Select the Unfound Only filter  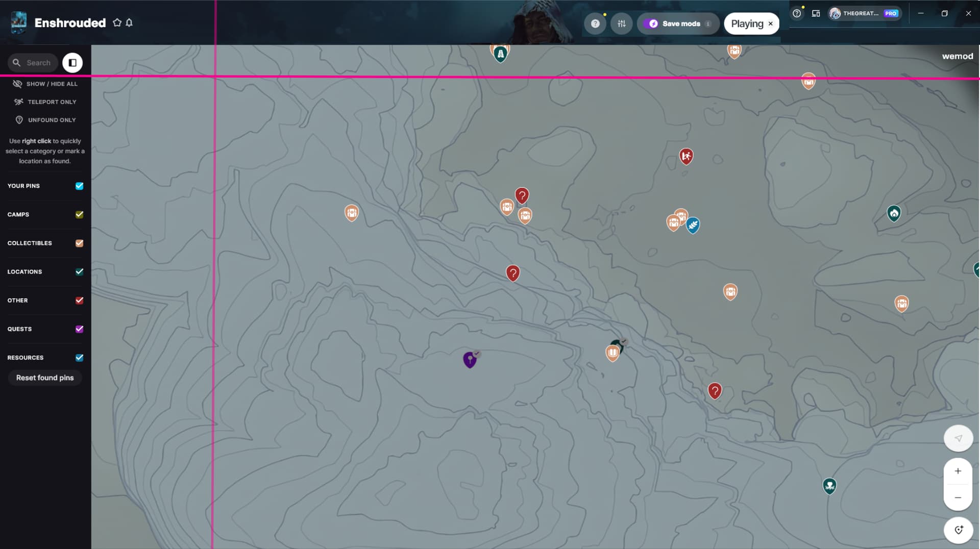tap(45, 120)
